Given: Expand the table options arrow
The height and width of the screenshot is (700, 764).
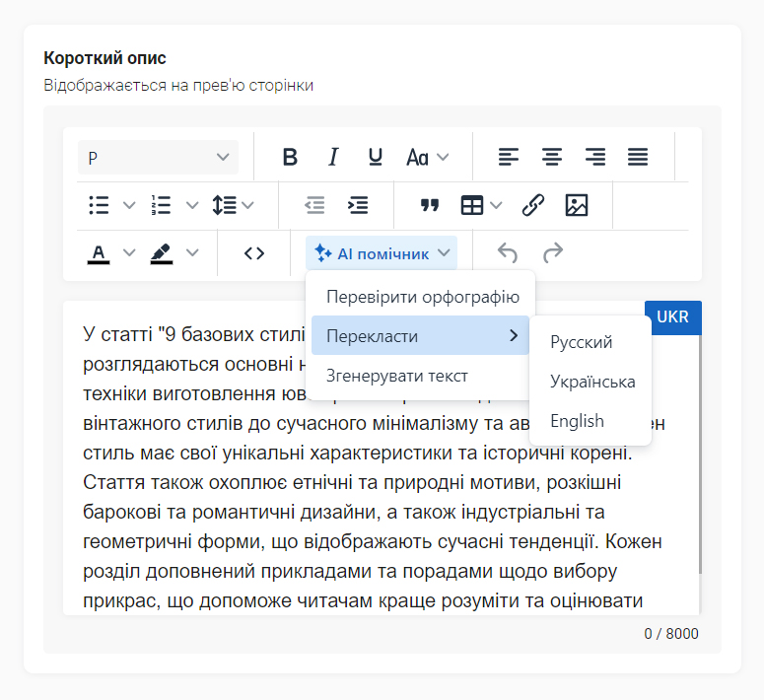Looking at the screenshot, I should coord(496,205).
